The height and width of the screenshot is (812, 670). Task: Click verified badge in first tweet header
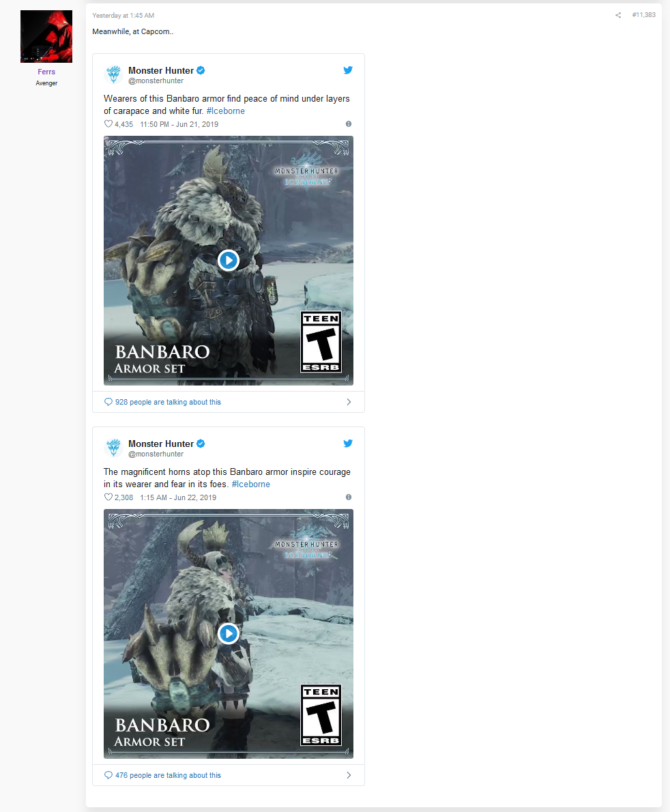tap(201, 70)
